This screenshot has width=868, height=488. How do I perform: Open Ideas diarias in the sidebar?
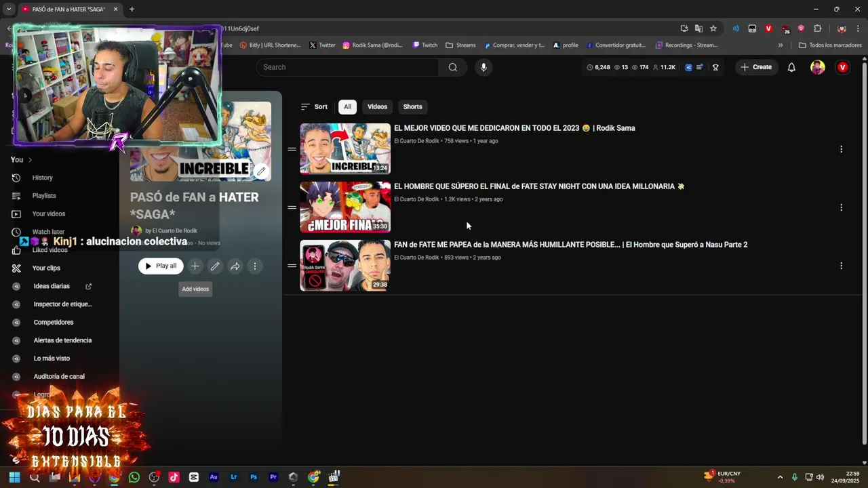pyautogui.click(x=52, y=287)
